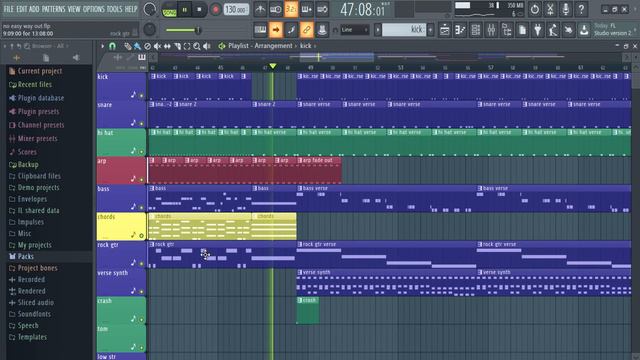The height and width of the screenshot is (360, 640).
Task: Select playlist zoom magnifier tool
Action: tap(197, 46)
